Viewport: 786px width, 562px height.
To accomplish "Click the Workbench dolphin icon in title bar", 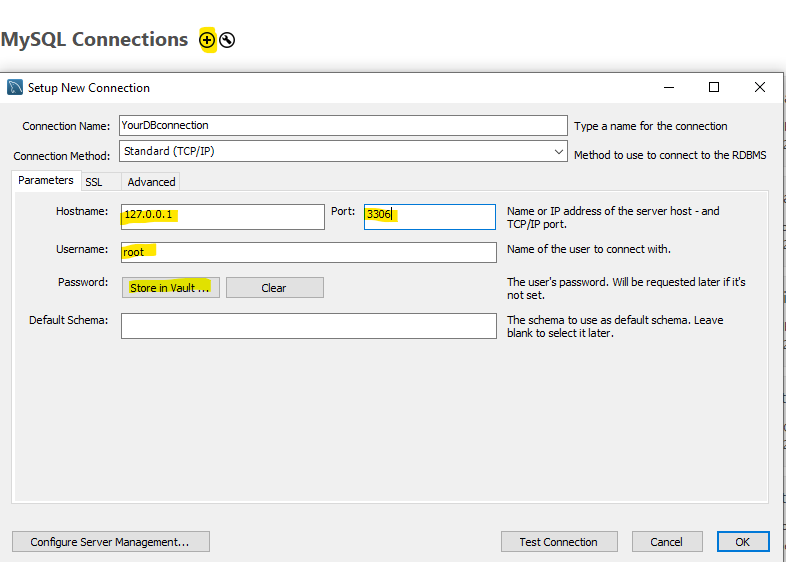I will tap(15, 87).
